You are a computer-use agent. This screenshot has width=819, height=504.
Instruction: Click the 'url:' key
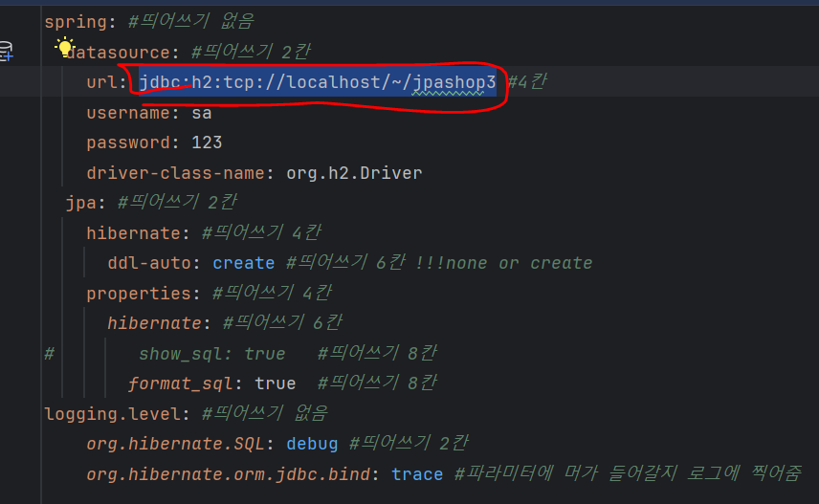click(x=106, y=82)
